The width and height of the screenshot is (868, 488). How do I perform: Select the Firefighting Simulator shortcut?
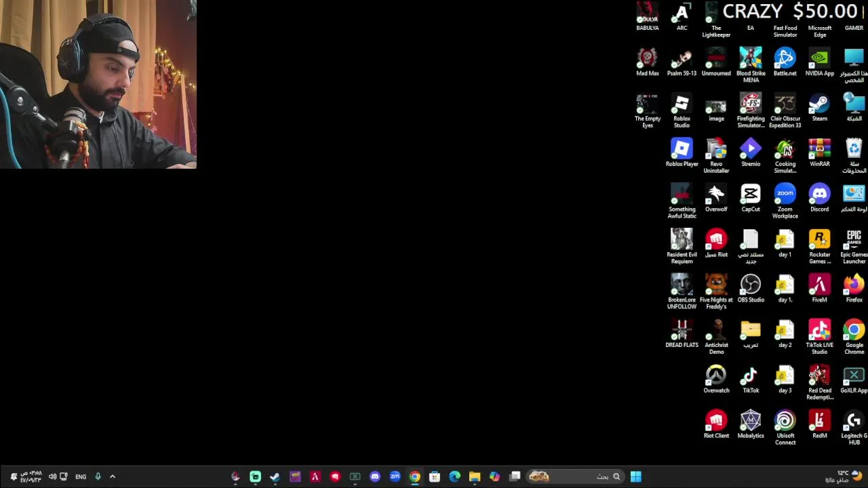[751, 110]
